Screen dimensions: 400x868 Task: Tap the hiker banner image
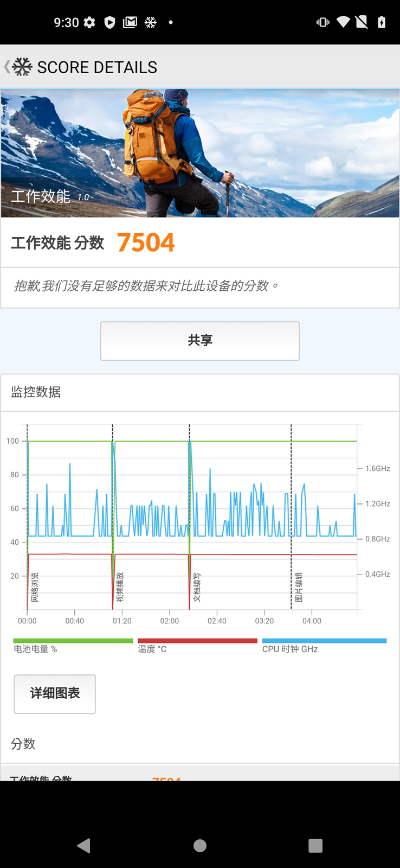pos(200,153)
